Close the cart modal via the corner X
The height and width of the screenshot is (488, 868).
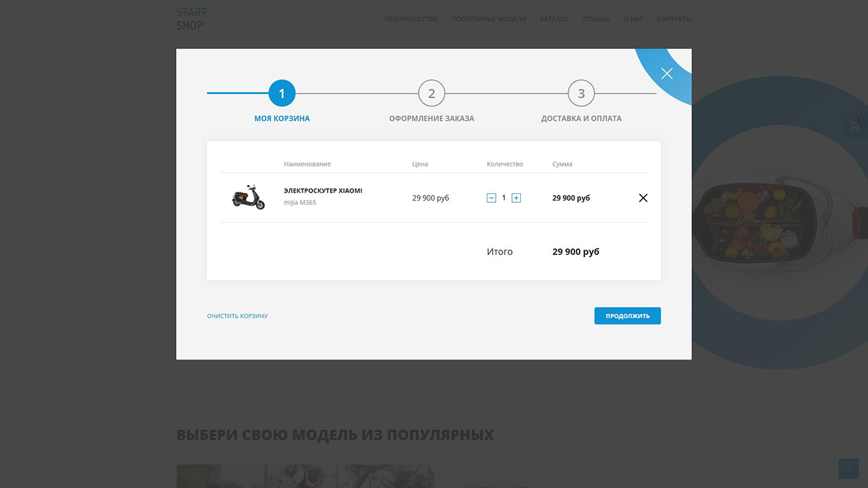click(667, 73)
